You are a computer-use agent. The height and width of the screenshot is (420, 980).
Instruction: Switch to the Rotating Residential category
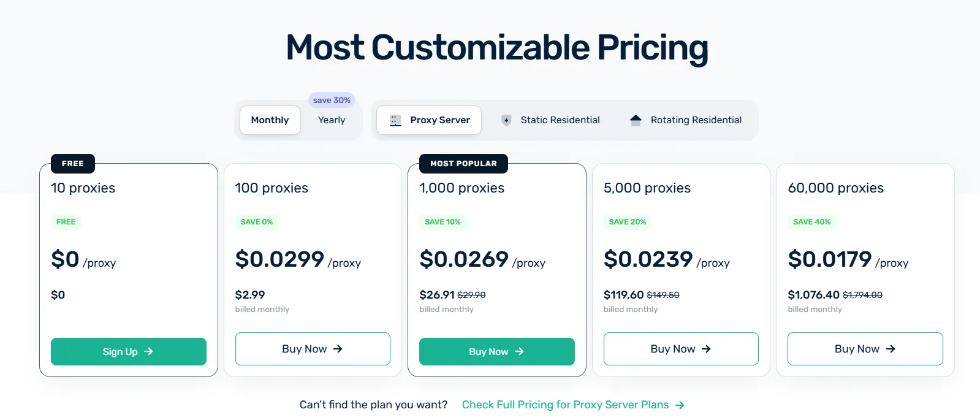pyautogui.click(x=695, y=120)
